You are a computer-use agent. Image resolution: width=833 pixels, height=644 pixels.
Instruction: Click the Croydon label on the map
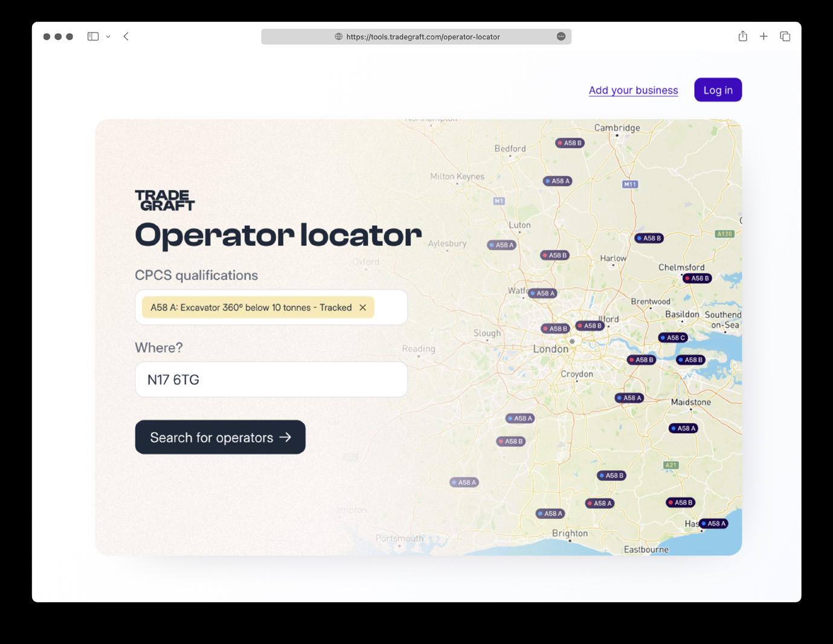coord(577,374)
